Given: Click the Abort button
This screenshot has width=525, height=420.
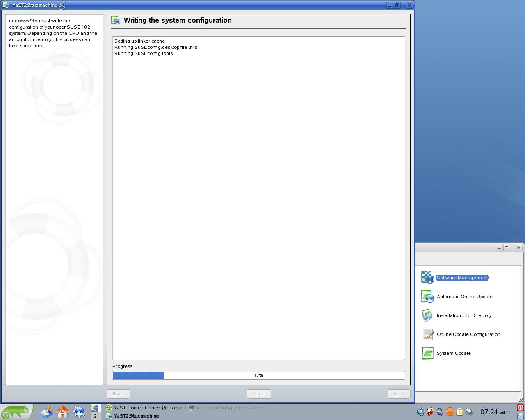Looking at the screenshot, I should click(259, 394).
